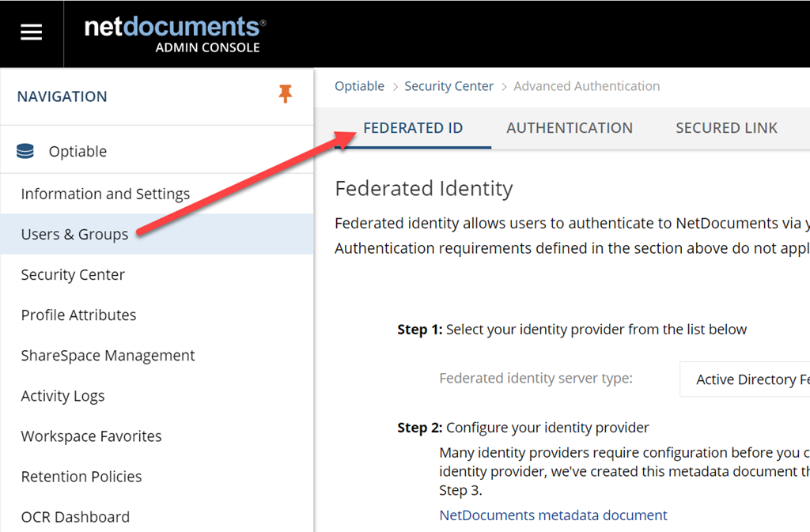Open ShareSpace Management page

[x=108, y=356]
